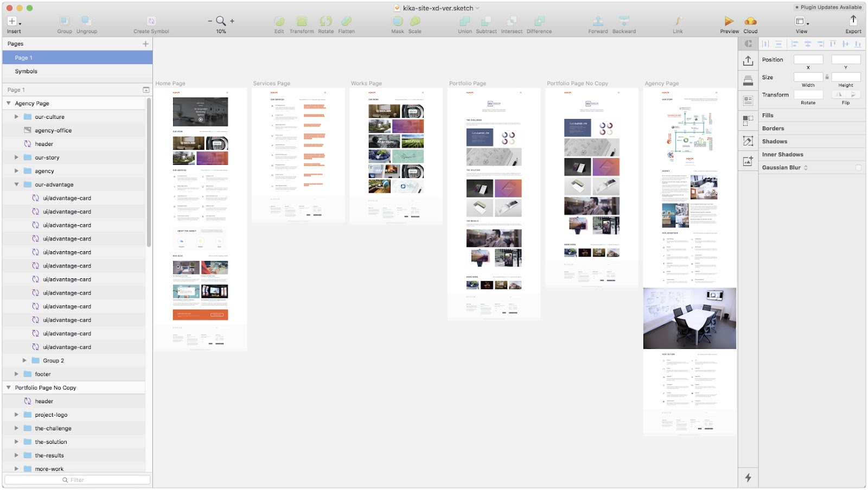Click the meeting room photo on Agency Page
The width and height of the screenshot is (868, 490).
690,319
